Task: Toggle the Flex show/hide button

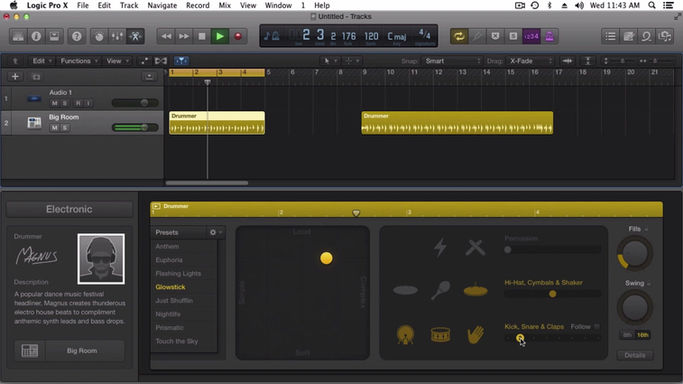Action: 161,61
